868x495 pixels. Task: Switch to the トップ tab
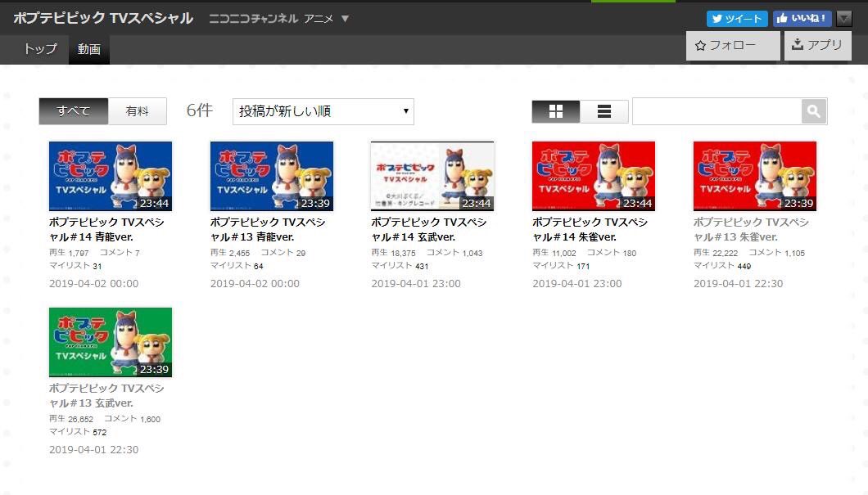coord(40,49)
